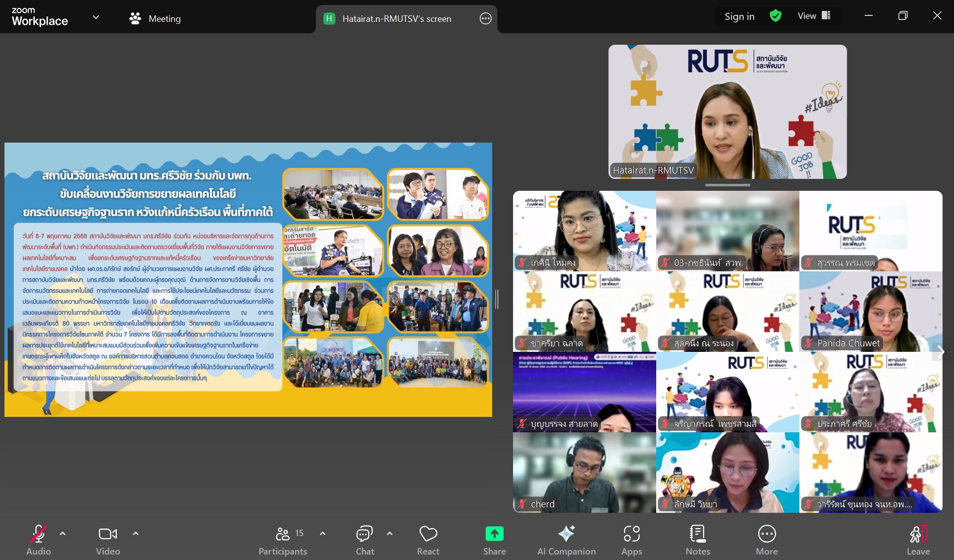Viewport: 954px width, 560px height.
Task: Expand the participants options arrow
Action: tap(323, 534)
